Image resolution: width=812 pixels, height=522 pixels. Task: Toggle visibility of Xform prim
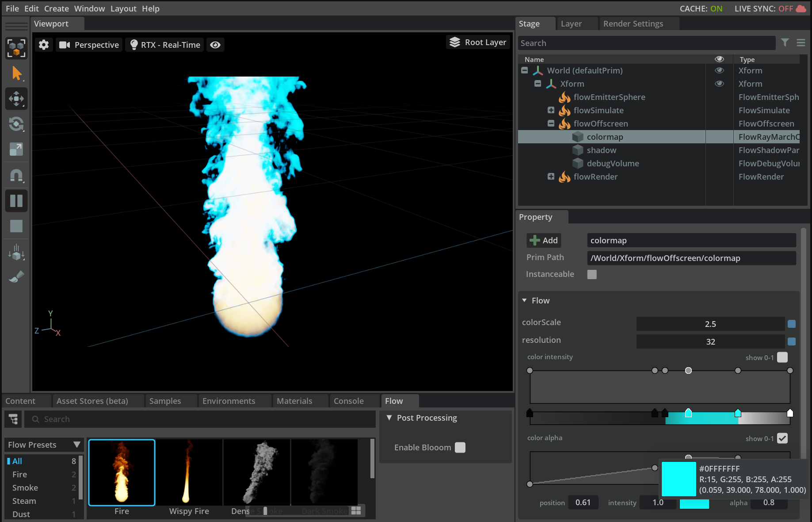pos(719,84)
